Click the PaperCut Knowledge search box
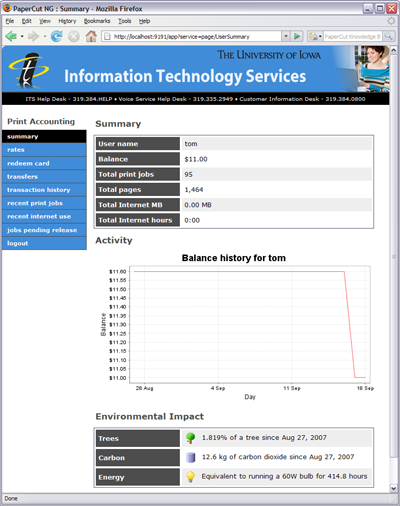 click(x=352, y=36)
